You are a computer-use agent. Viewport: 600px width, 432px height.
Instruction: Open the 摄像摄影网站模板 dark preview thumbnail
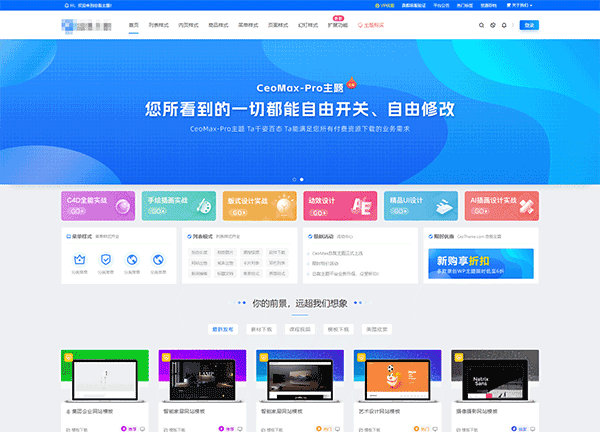pyautogui.click(x=495, y=376)
